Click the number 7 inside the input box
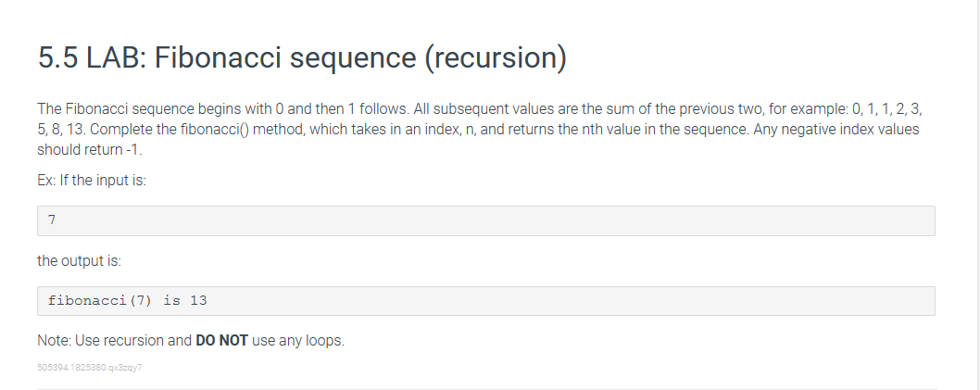 click(52, 220)
